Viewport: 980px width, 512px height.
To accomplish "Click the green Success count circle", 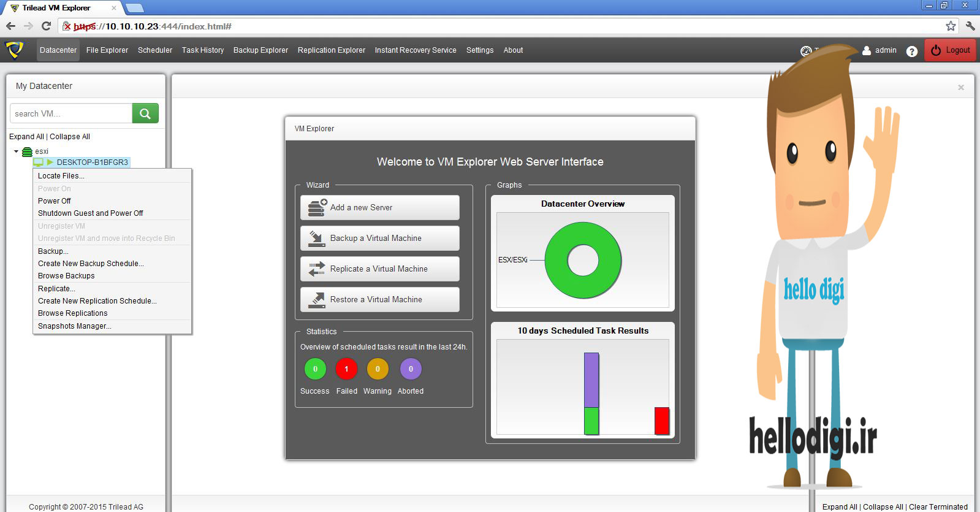I will [x=315, y=369].
